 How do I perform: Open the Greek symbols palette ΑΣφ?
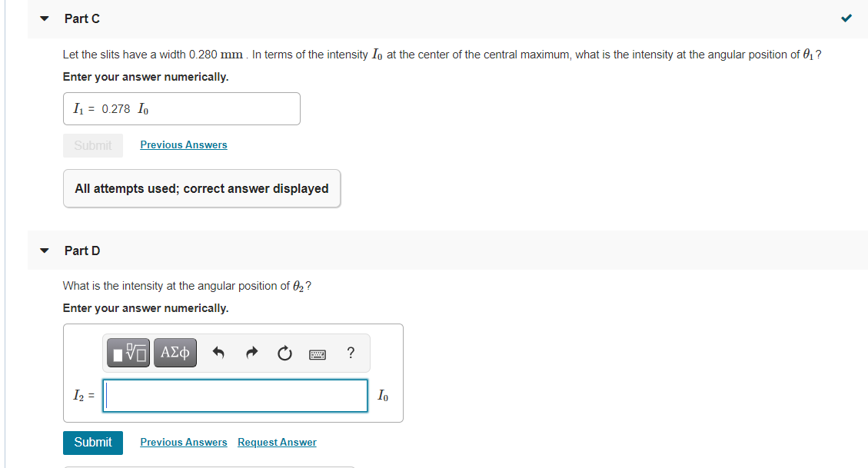click(x=175, y=353)
